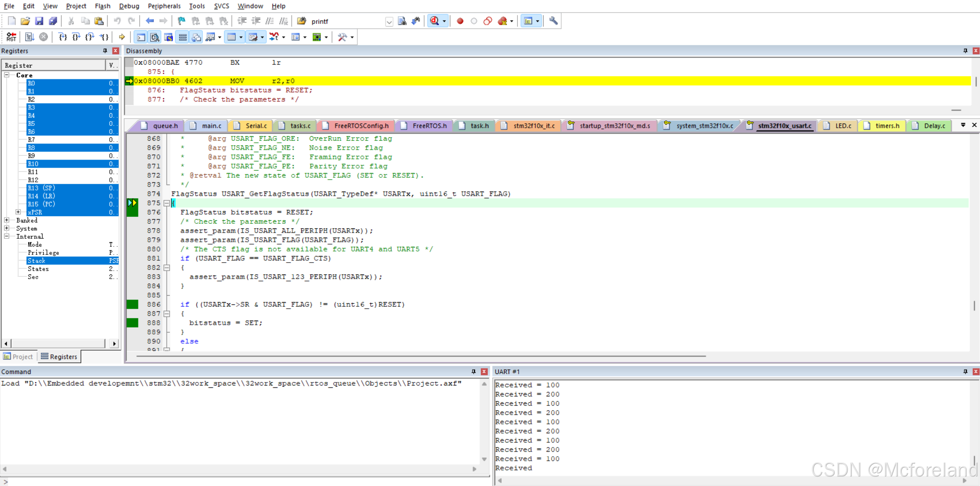
Task: Click the Reset (RST) debug icon
Action: coord(11,37)
